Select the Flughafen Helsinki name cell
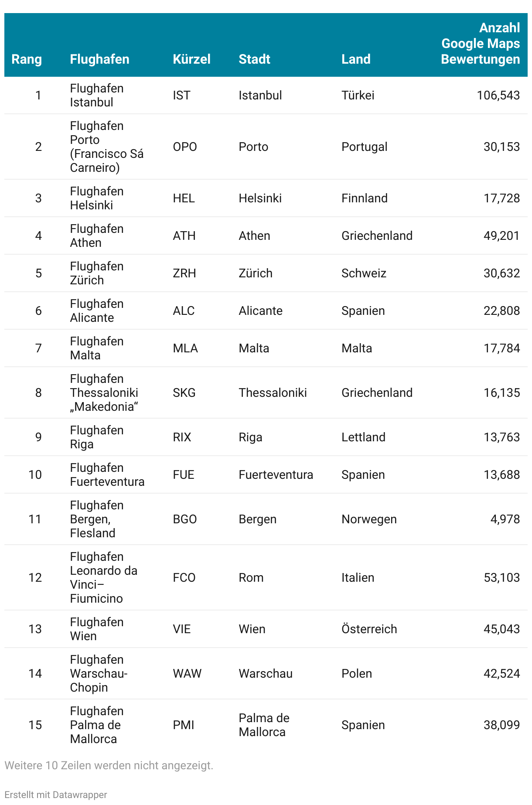 point(97,198)
